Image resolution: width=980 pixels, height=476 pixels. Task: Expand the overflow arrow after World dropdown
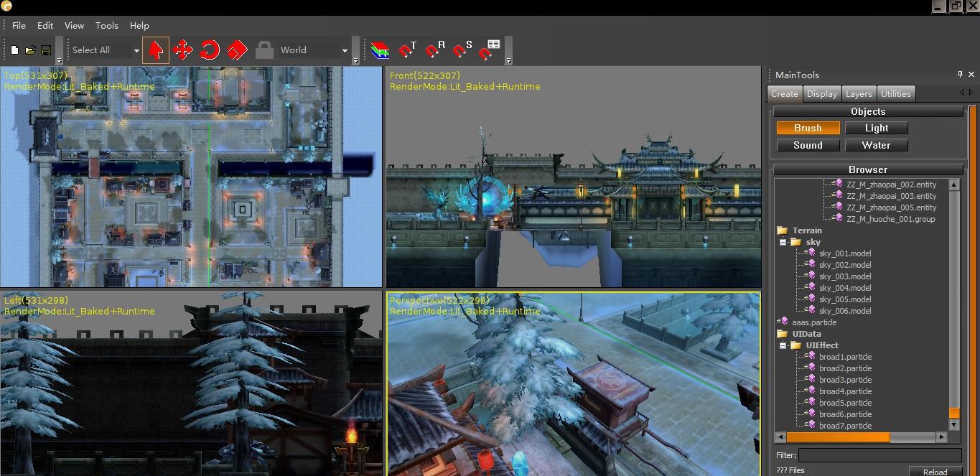point(355,60)
